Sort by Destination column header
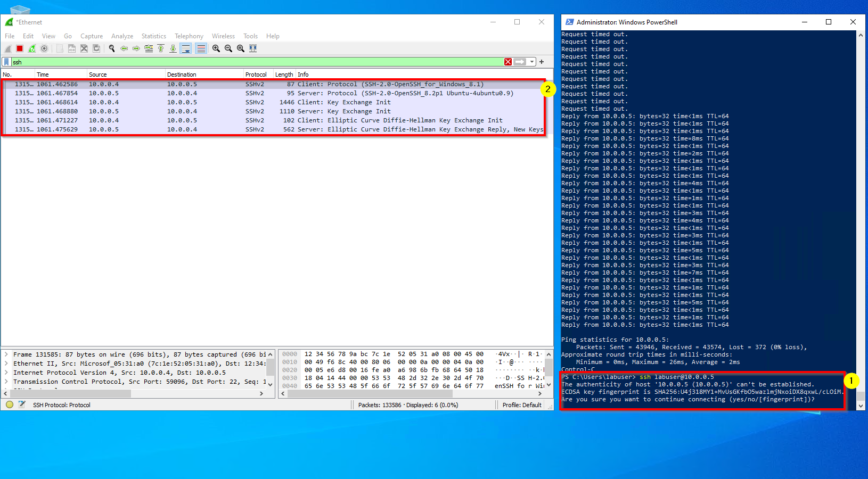This screenshot has height=479, width=868. point(204,75)
